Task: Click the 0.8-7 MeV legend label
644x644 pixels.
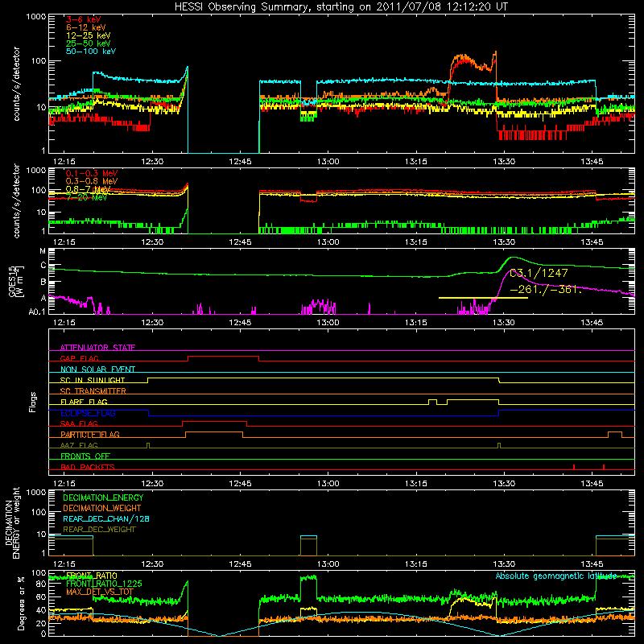Action: [88, 189]
